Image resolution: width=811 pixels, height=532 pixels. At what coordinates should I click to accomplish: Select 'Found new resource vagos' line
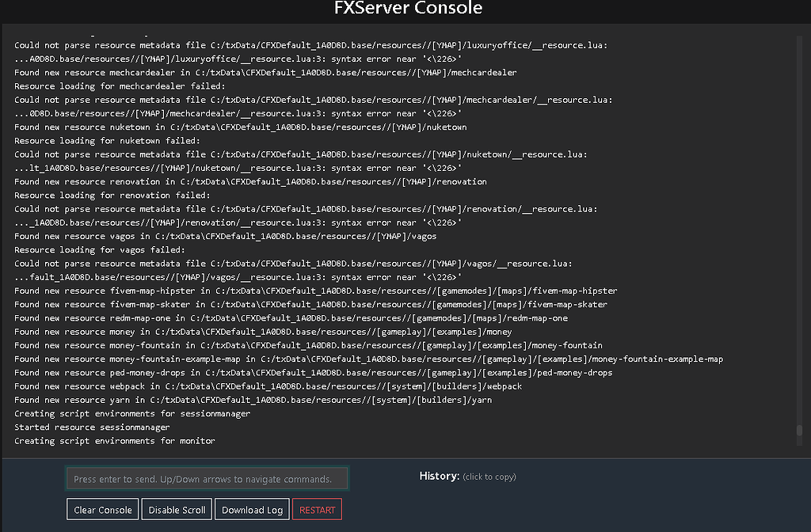pos(225,236)
